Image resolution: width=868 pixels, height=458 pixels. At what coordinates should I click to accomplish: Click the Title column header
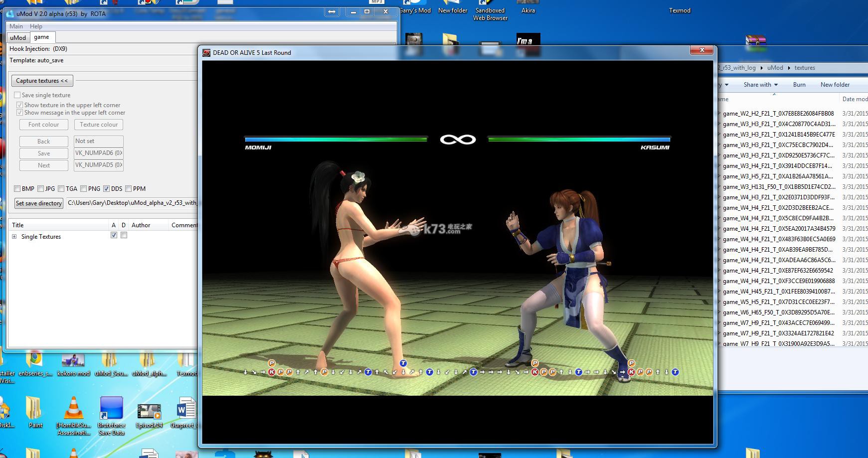[x=59, y=225]
